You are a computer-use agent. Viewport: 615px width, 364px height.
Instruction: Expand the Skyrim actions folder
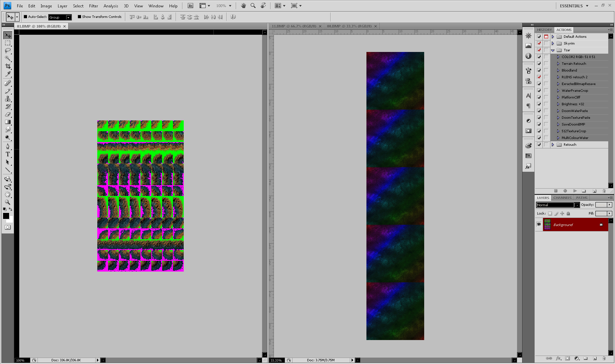tap(553, 43)
